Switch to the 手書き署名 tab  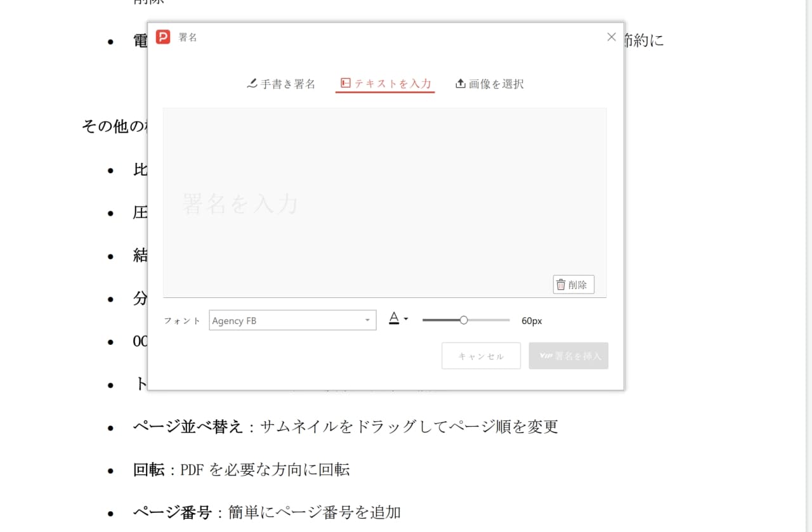(282, 83)
